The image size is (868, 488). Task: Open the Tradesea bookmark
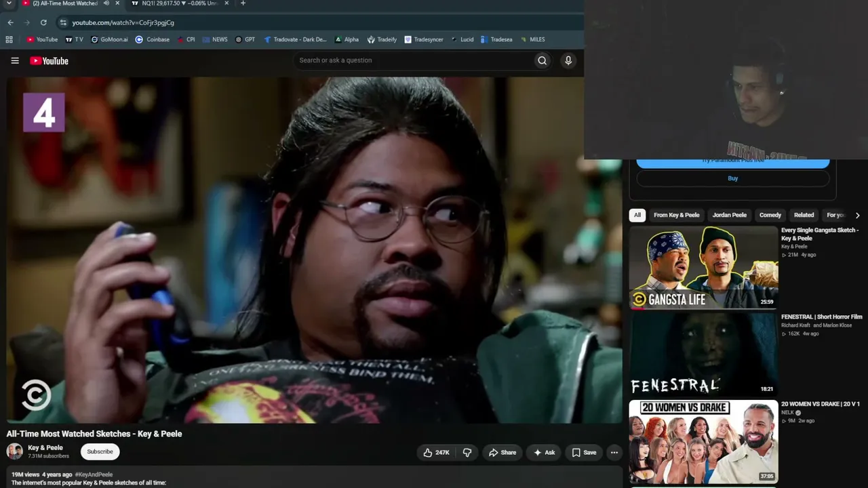pyautogui.click(x=496, y=39)
